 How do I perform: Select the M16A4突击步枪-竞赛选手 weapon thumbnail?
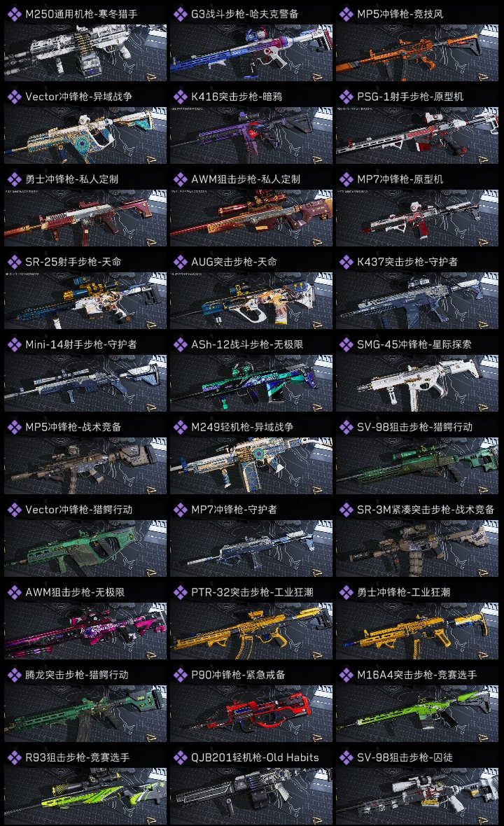[x=417, y=713]
